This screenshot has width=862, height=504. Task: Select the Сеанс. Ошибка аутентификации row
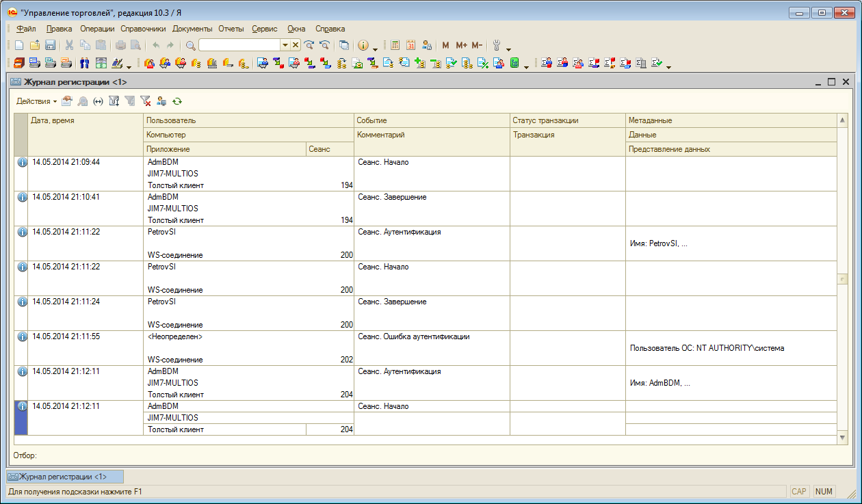point(413,336)
